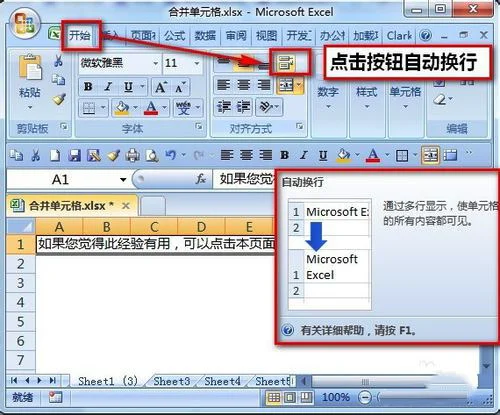The height and width of the screenshot is (415, 500).
Task: Open the 数字 group button
Action: pos(328,97)
